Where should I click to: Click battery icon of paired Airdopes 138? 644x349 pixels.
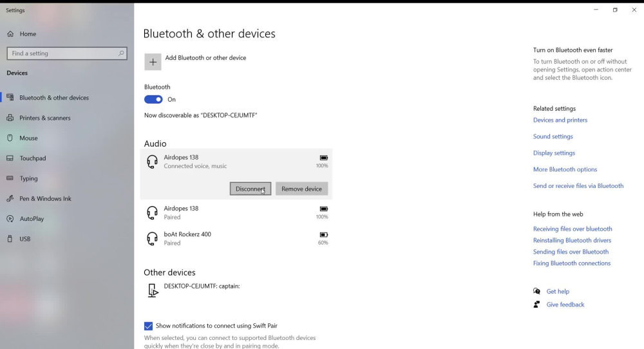[324, 209]
